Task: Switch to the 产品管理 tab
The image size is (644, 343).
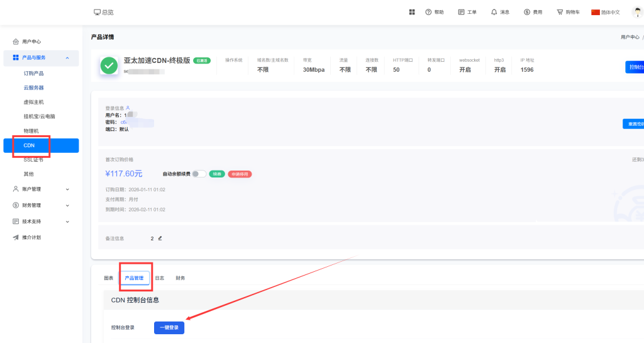Action: pyautogui.click(x=135, y=278)
